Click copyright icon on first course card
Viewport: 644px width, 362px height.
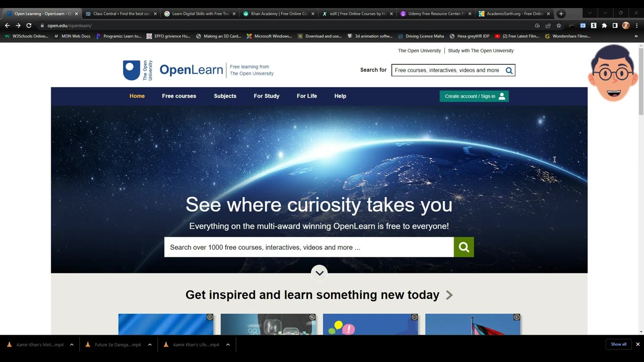click(x=210, y=317)
